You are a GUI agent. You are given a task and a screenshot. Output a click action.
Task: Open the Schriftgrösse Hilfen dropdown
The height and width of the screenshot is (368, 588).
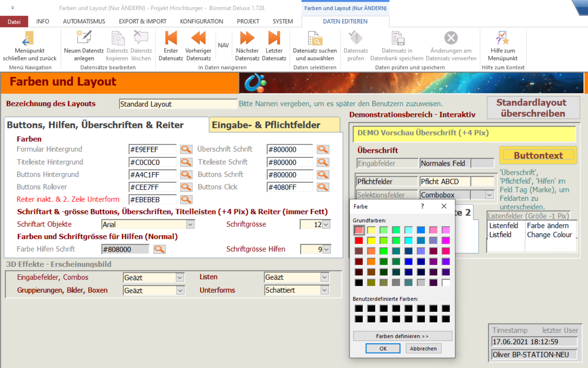coord(326,249)
